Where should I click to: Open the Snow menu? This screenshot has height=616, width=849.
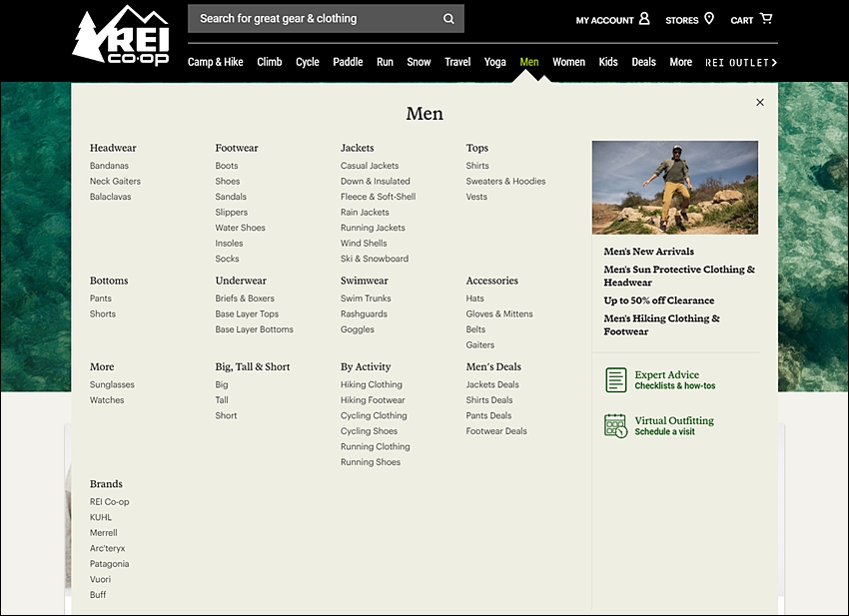(419, 62)
